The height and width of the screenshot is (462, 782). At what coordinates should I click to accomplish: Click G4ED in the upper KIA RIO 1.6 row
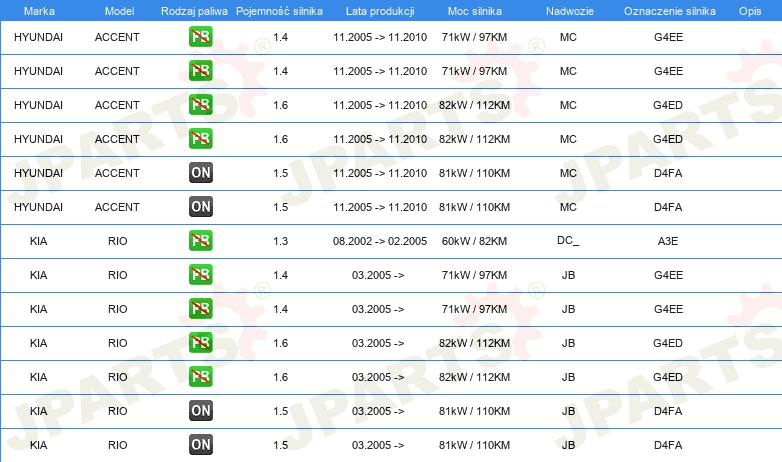point(668,343)
